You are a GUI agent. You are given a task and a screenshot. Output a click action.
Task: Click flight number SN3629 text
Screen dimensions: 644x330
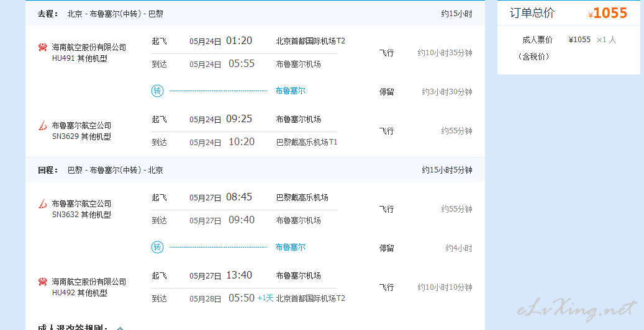coord(65,136)
